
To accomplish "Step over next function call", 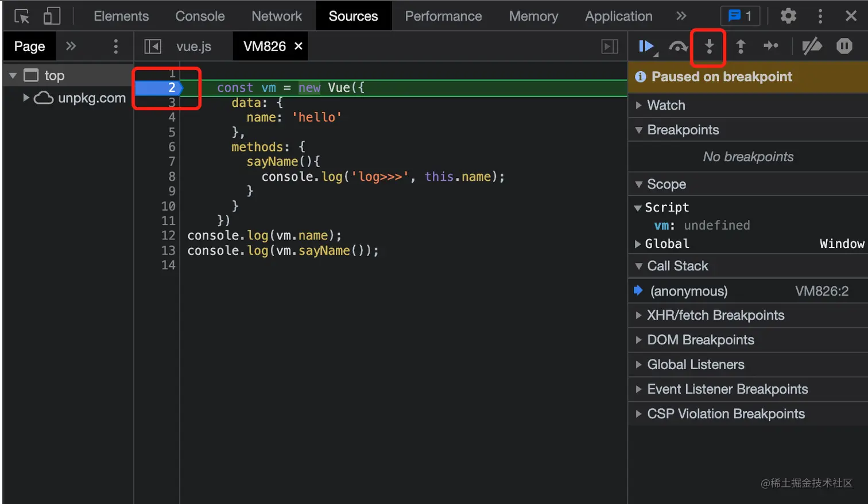I will tap(678, 46).
